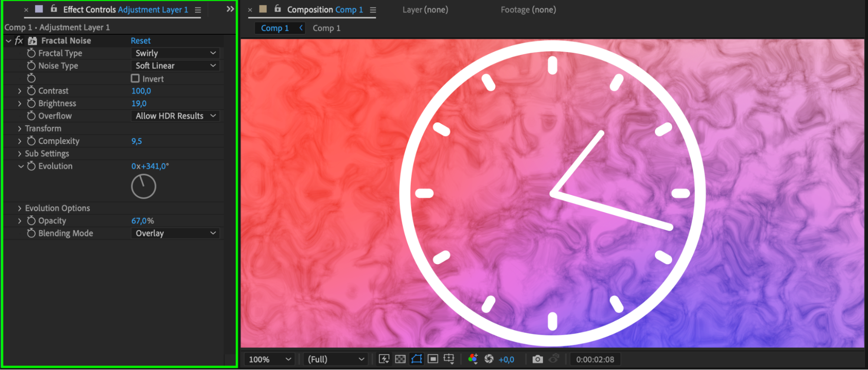The width and height of the screenshot is (868, 370).
Task: Click the preview timecode 0:00:02:08
Action: point(595,360)
